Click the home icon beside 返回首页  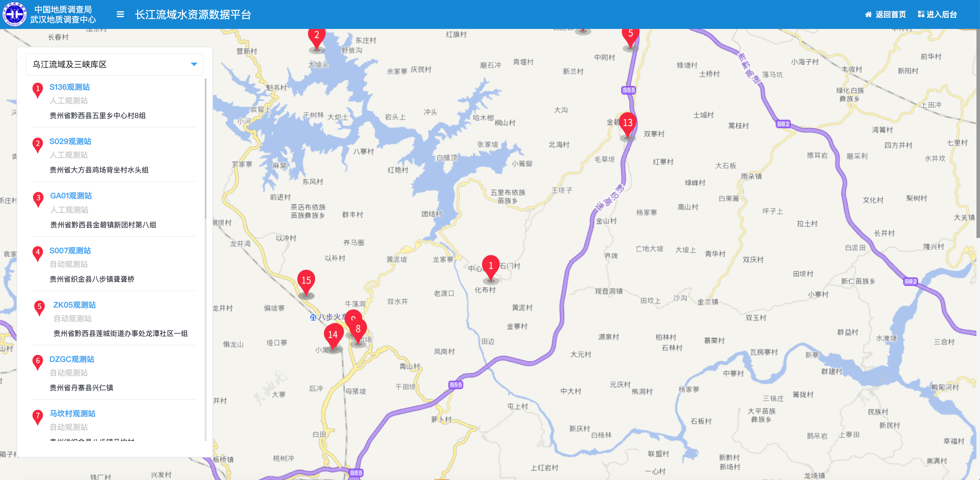[868, 14]
